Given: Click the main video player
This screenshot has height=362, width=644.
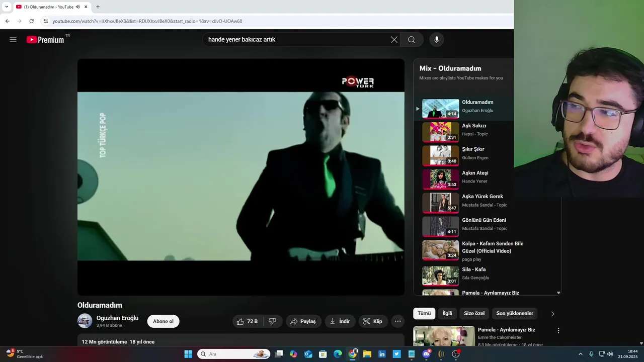Looking at the screenshot, I should coord(241,177).
